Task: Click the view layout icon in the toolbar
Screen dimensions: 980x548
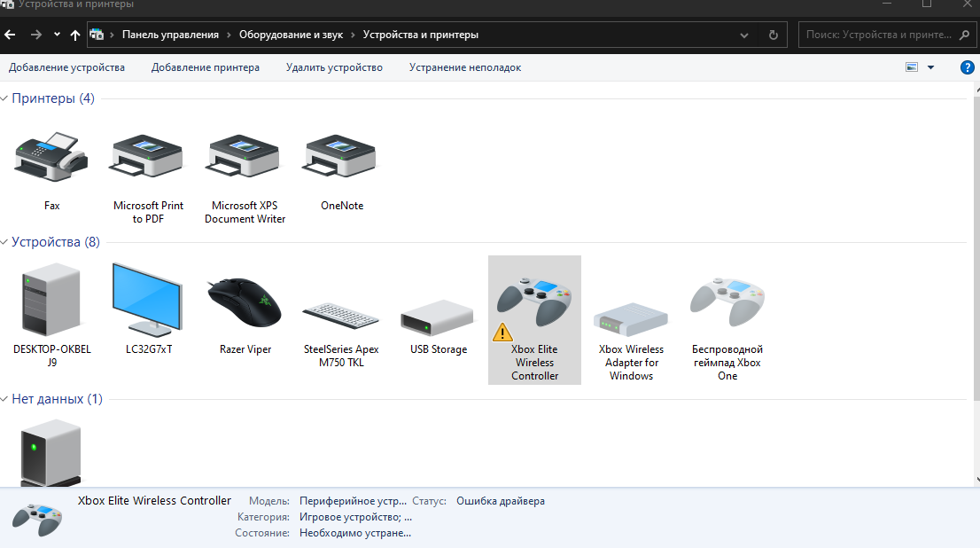Action: point(912,67)
